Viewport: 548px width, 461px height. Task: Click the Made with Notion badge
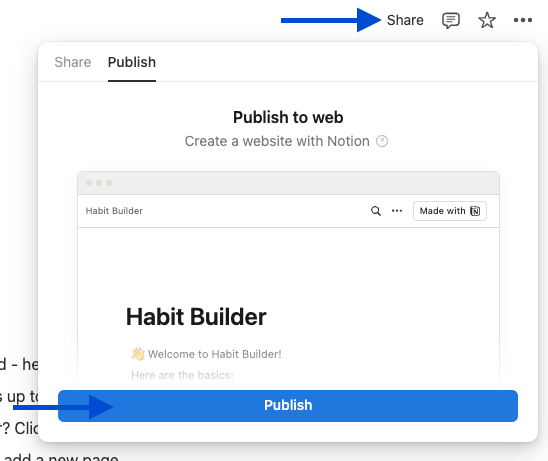(x=449, y=211)
